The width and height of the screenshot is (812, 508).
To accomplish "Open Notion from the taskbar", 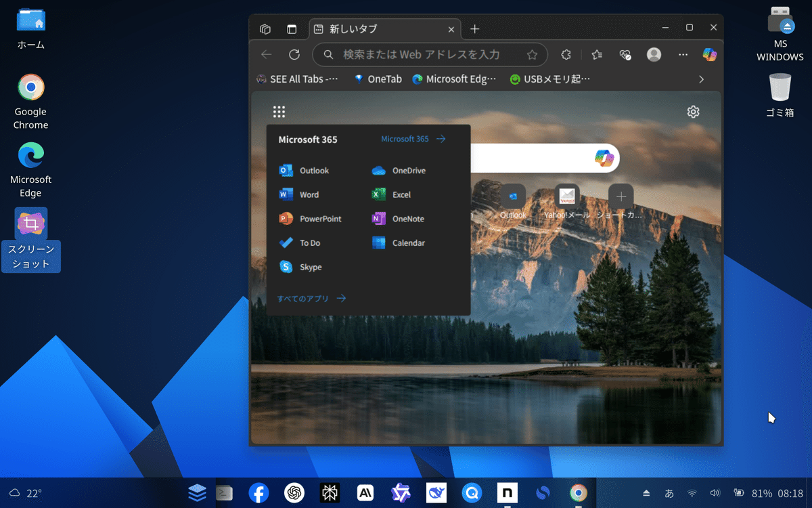I will tap(507, 492).
